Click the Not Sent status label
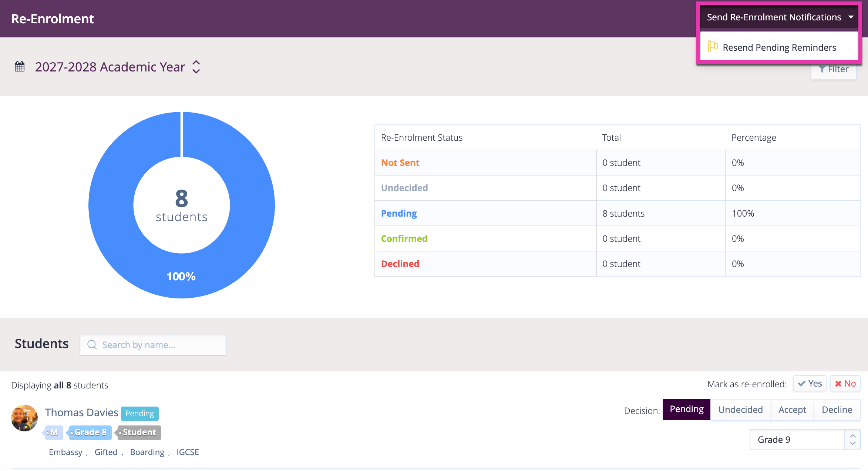The height and width of the screenshot is (471, 868). tap(400, 163)
